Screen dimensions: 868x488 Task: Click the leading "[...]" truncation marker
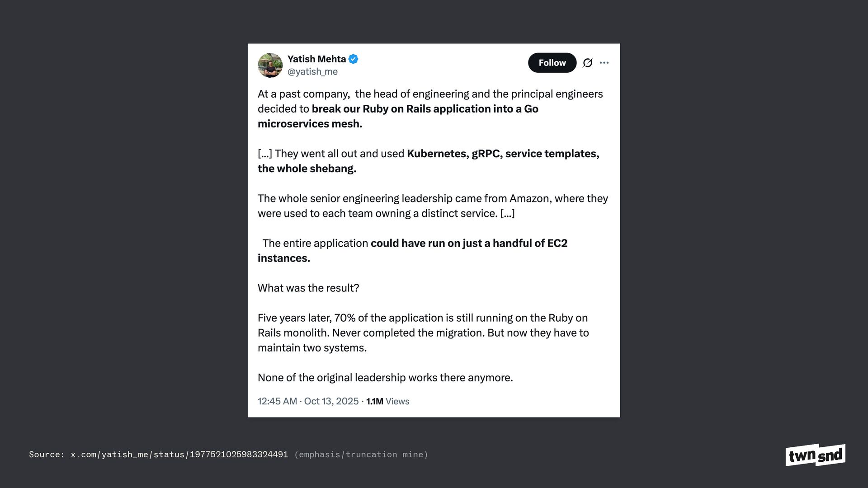[264, 154]
